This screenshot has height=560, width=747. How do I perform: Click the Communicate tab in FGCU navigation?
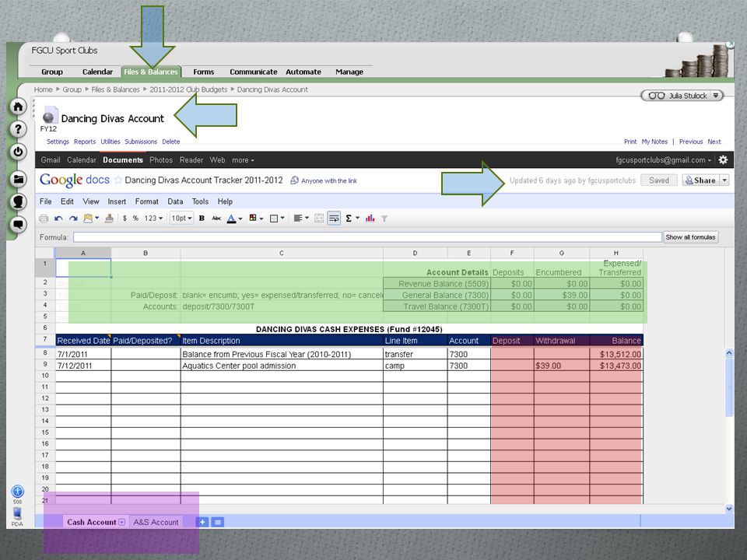click(254, 72)
